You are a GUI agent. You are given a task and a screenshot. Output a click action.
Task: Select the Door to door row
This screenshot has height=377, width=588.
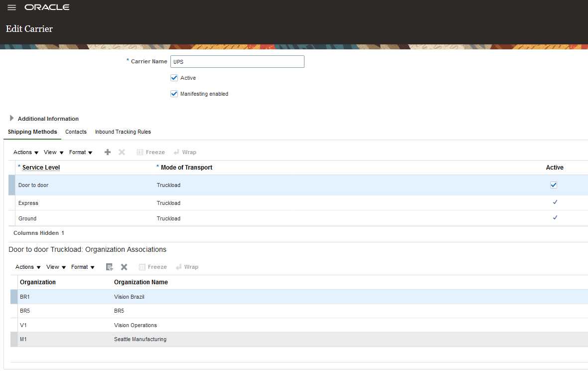tap(298, 185)
